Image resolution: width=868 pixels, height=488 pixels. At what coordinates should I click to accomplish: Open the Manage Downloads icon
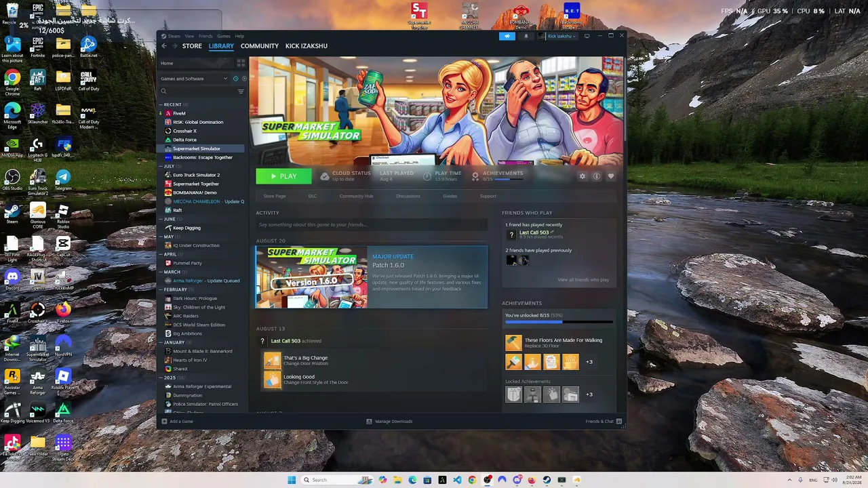(369, 422)
